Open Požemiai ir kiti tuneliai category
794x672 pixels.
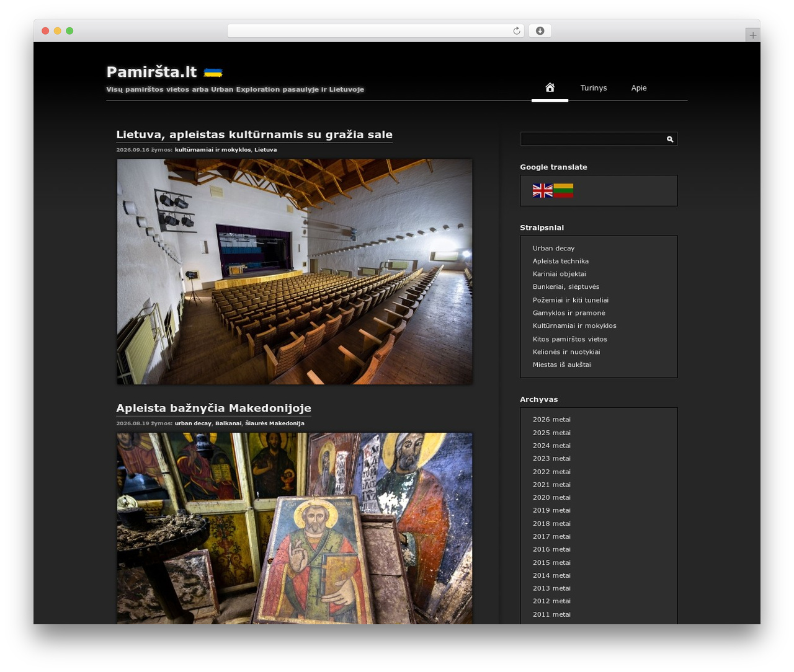pos(571,300)
